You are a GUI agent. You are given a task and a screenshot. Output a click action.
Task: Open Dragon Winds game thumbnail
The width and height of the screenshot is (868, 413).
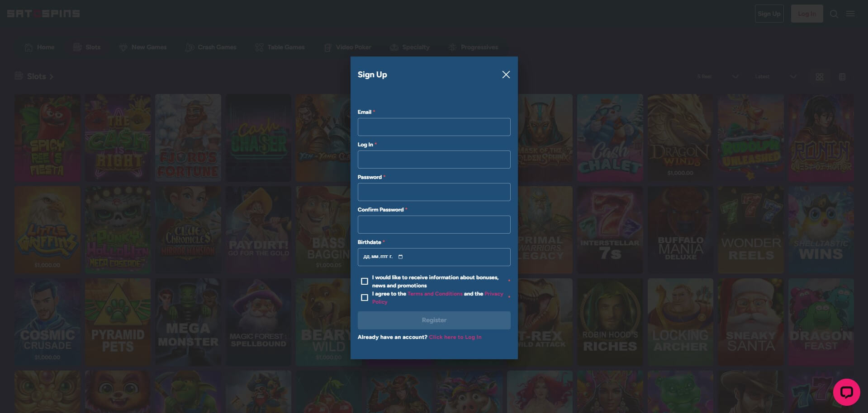[x=680, y=138]
